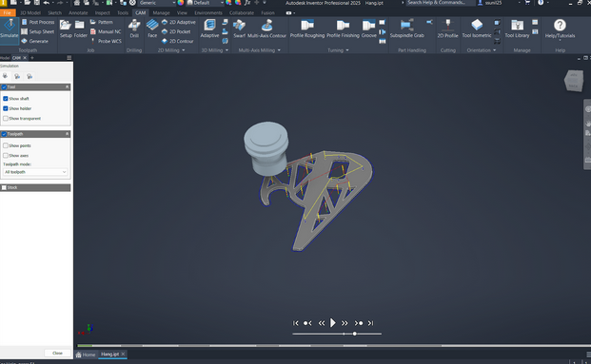
Task: Start a Drill operation
Action: [x=134, y=29]
